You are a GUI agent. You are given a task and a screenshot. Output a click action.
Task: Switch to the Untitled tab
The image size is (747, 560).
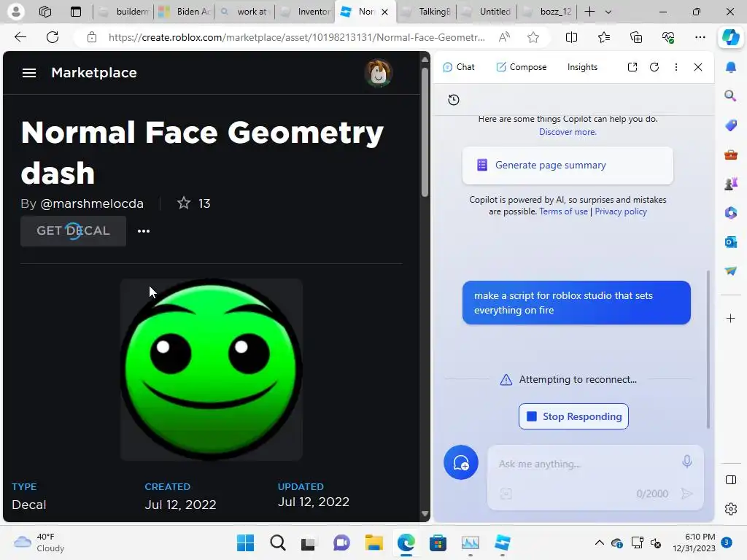(487, 12)
